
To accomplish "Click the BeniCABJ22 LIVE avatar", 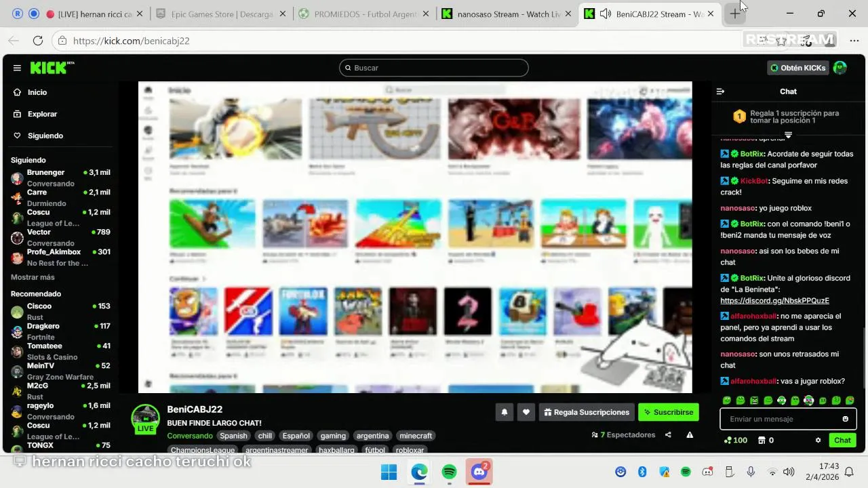I will click(145, 419).
